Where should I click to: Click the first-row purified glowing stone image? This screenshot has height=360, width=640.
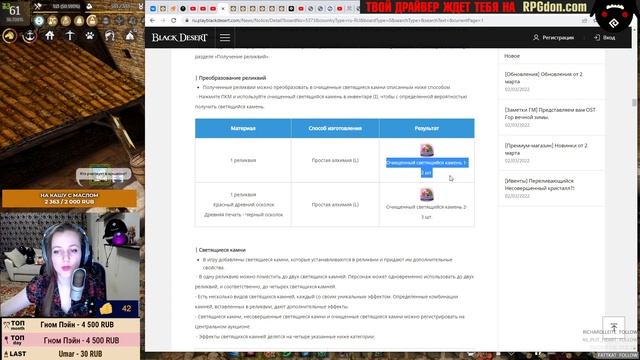coord(427,150)
